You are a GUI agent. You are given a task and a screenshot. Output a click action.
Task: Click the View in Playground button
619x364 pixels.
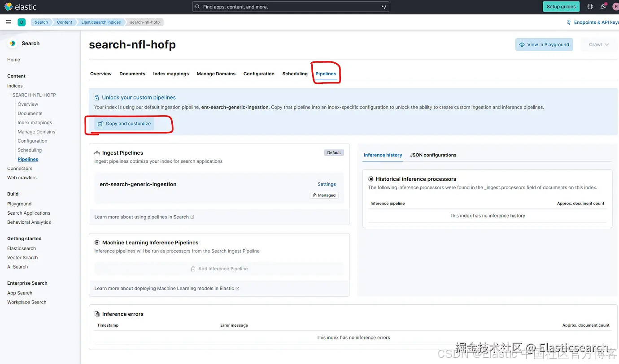544,44
